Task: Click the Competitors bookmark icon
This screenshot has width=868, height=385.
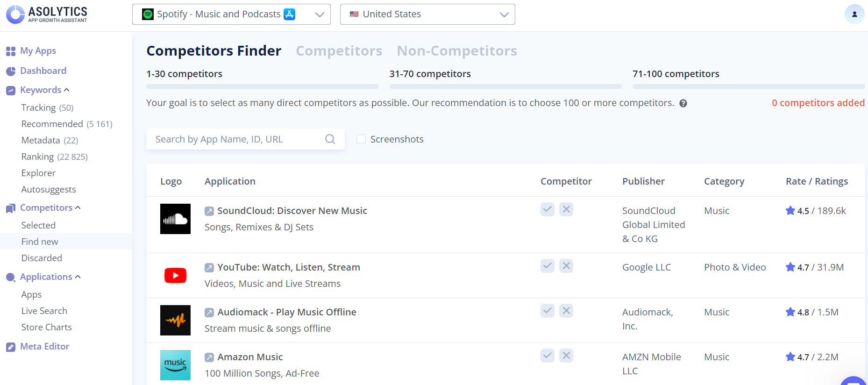Action: click(x=11, y=208)
